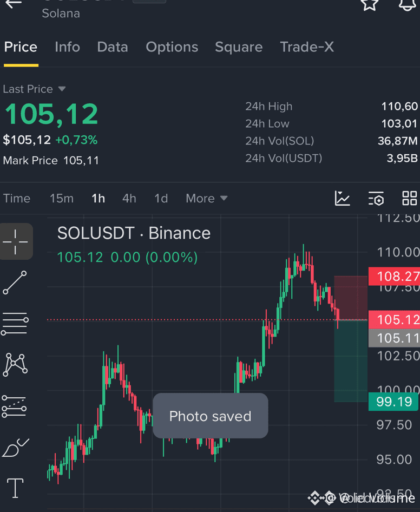Image resolution: width=420 pixels, height=512 pixels.
Task: Select the 4h timeframe
Action: tap(129, 198)
